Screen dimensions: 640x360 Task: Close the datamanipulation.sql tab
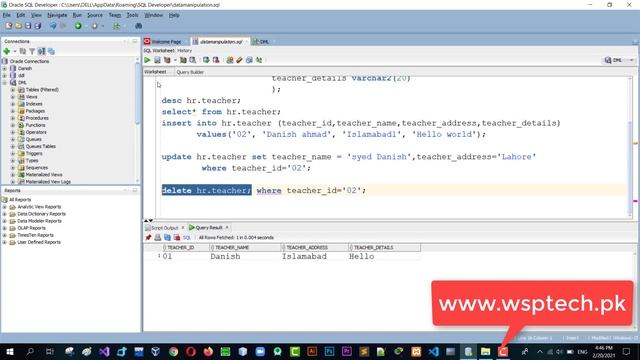coord(247,42)
